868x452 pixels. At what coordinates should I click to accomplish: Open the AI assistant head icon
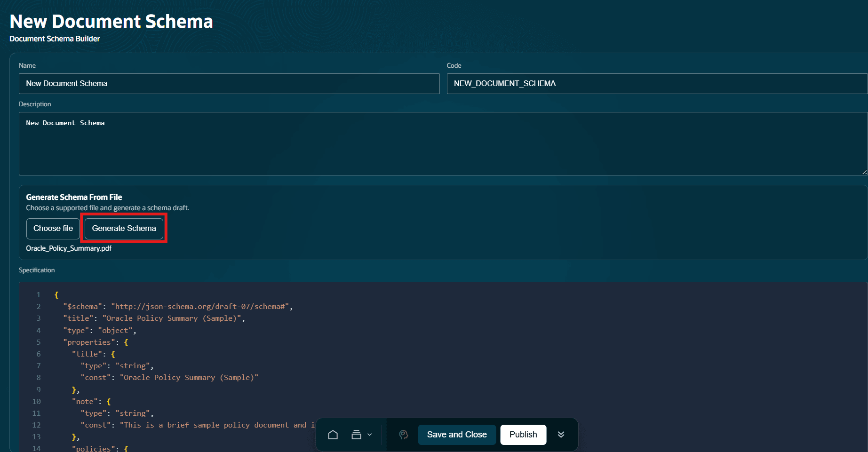pos(403,435)
